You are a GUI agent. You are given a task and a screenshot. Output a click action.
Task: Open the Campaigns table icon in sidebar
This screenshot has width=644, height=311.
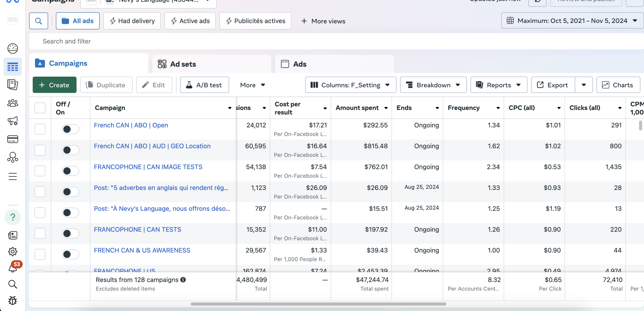click(x=13, y=67)
